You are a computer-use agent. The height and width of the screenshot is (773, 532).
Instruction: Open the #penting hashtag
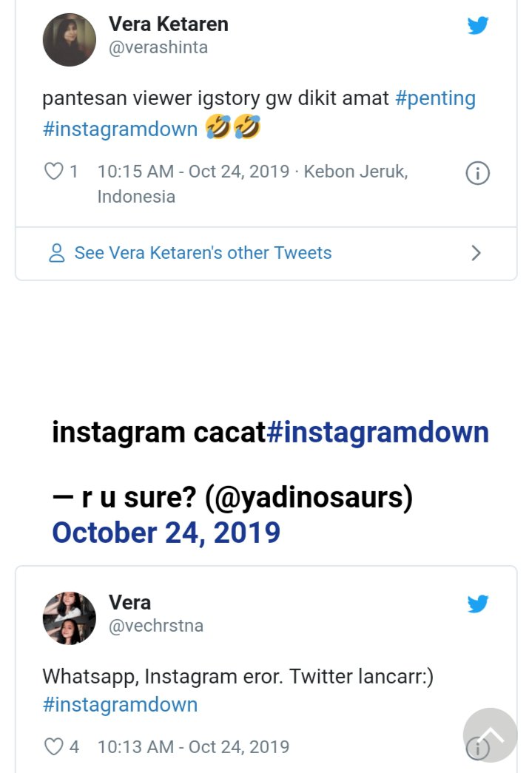coord(436,98)
